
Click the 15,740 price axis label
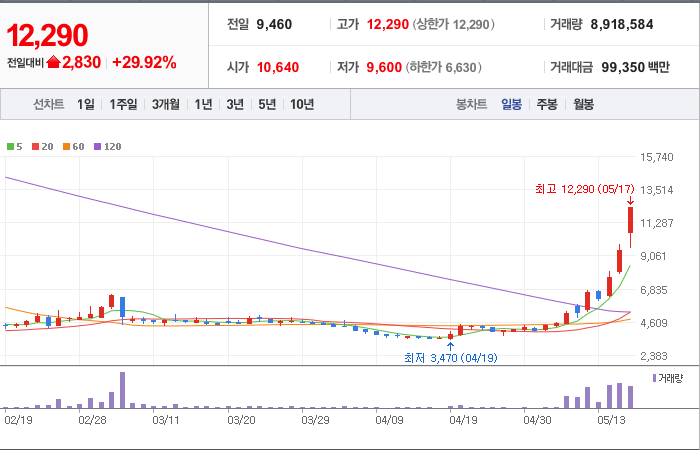pos(657,157)
